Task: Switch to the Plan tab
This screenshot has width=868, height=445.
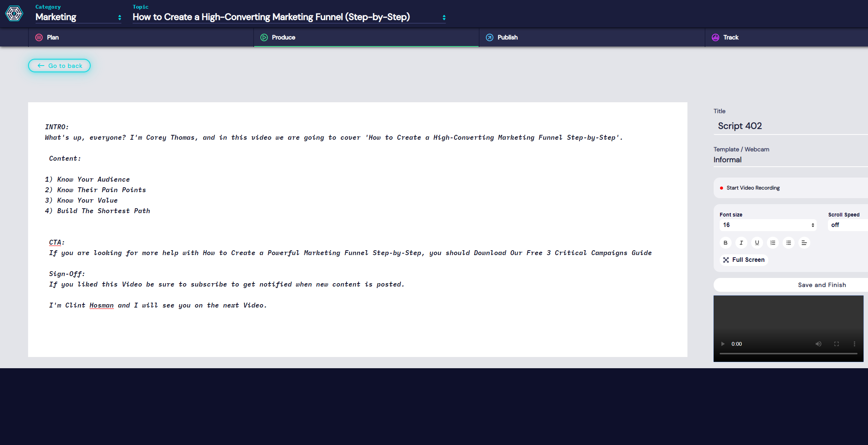Action: (x=141, y=37)
